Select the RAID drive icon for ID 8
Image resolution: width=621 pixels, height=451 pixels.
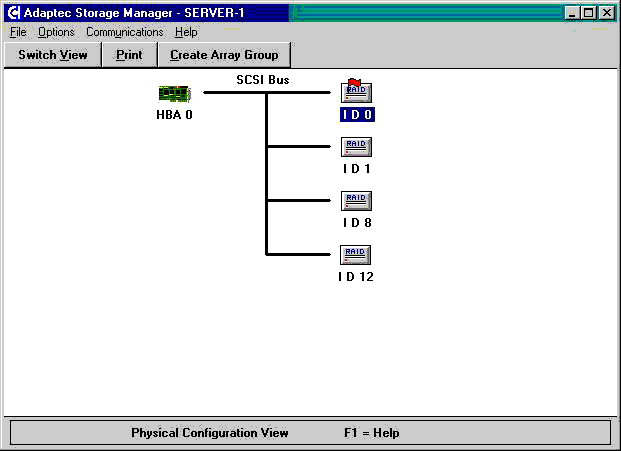[x=356, y=201]
